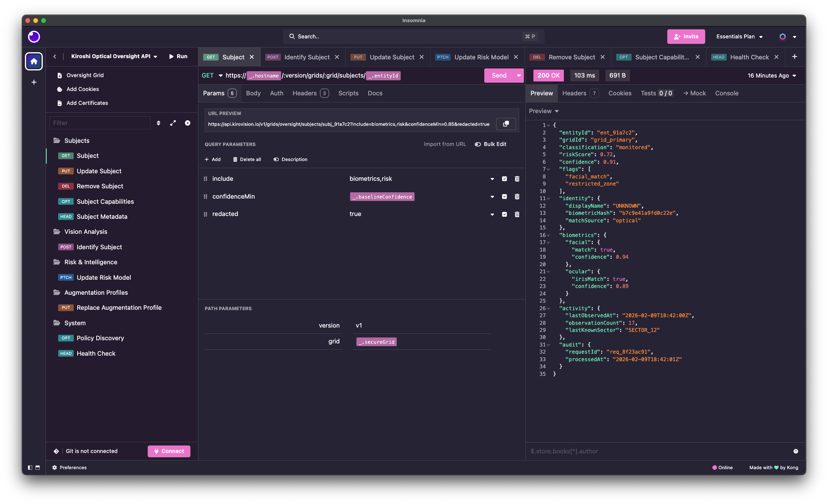
Task: Expand all folders with the expand icon
Action: (173, 123)
